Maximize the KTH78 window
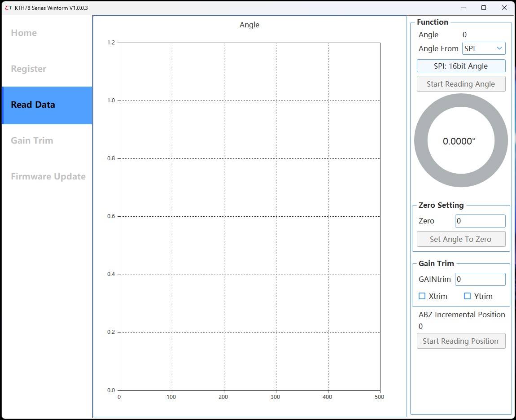516x420 pixels. (484, 8)
